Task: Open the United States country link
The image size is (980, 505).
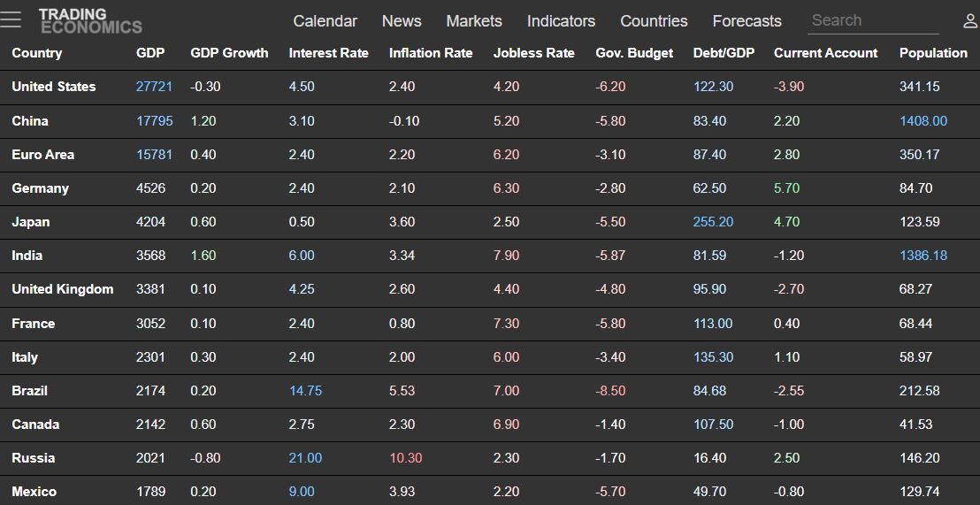Action: click(54, 87)
